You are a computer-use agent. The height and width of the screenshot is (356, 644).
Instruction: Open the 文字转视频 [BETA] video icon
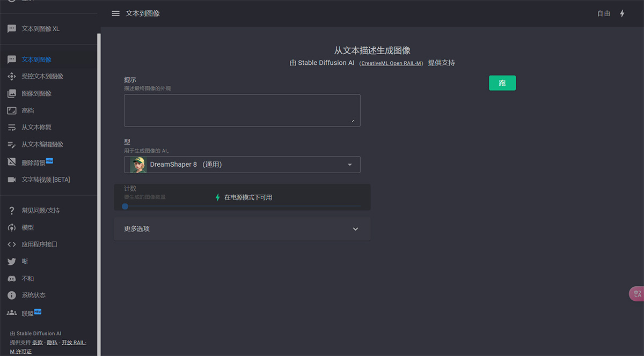tap(11, 179)
